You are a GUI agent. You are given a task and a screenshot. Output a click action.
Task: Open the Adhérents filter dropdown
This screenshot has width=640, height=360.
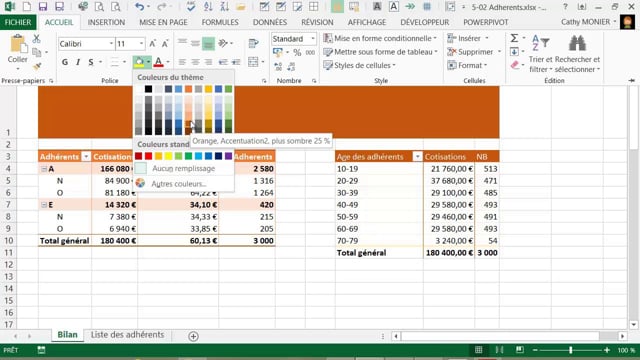(x=86, y=157)
